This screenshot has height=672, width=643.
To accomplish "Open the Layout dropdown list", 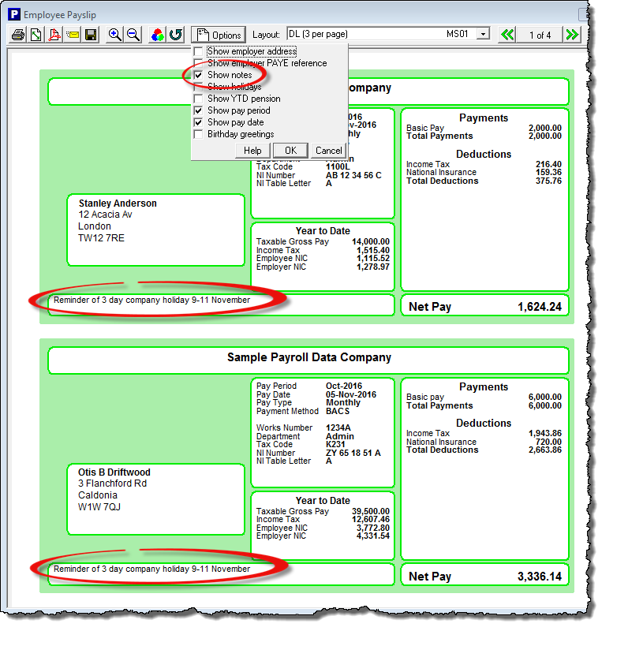I will point(483,35).
